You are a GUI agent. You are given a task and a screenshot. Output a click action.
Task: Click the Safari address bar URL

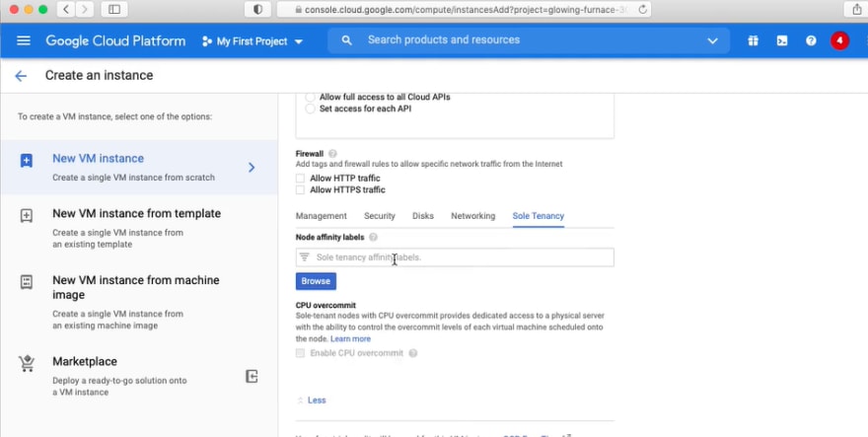[x=464, y=10]
